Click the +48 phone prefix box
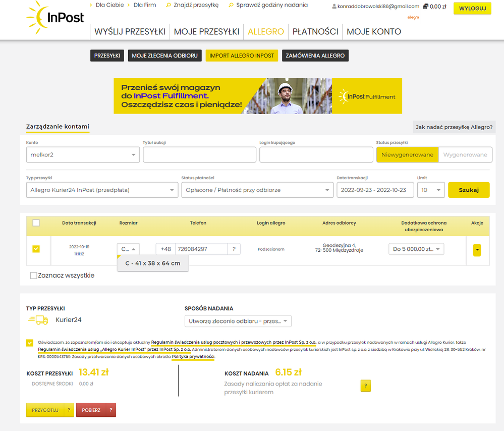Viewport: 504px width, 431px height. (165, 249)
